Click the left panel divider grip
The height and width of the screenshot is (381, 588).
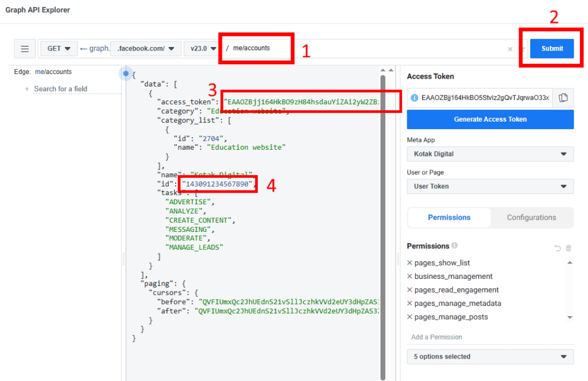123,259
